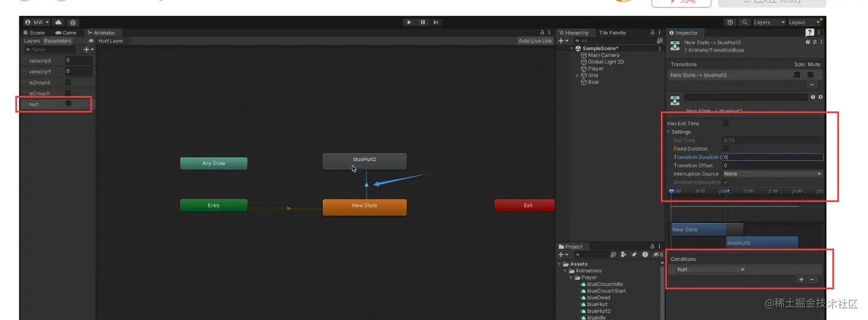
Task: Remove transition with minus button
Action: 811,85
